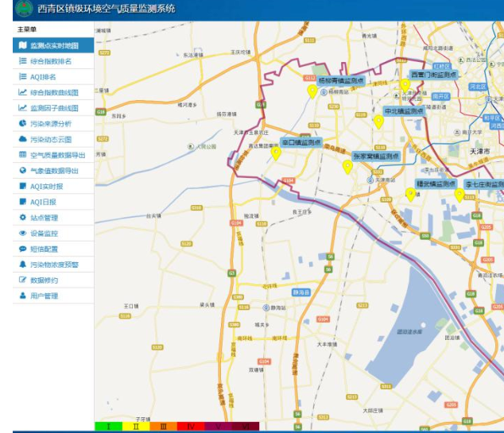Click the yellow pin for 精武镇监测点
Image resolution: width=504 pixels, height=433 pixels.
point(411,193)
